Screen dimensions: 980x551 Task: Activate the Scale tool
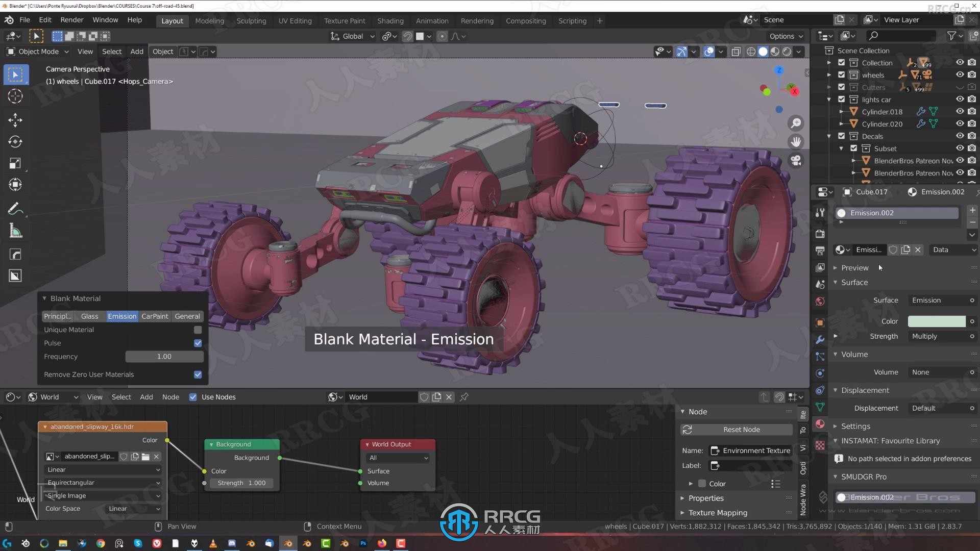pyautogui.click(x=15, y=163)
